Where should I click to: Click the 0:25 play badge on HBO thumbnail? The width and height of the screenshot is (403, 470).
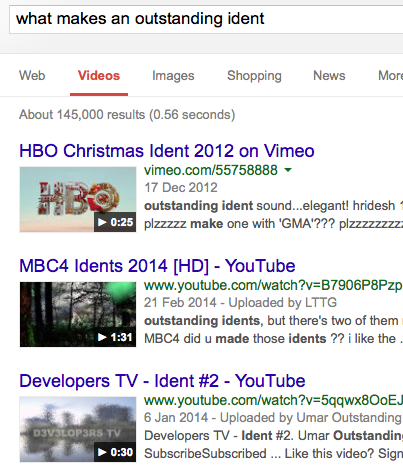[x=115, y=222]
